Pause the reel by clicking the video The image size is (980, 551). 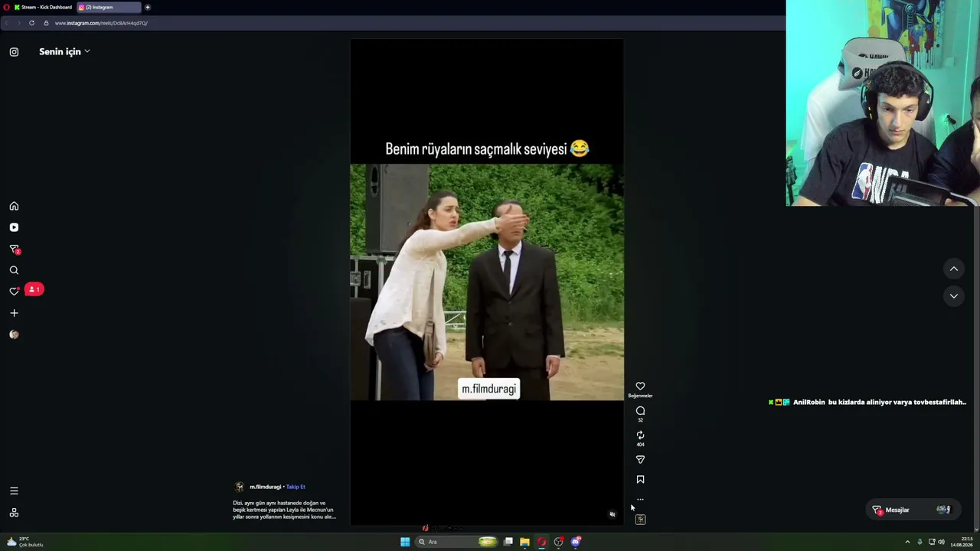click(x=487, y=282)
